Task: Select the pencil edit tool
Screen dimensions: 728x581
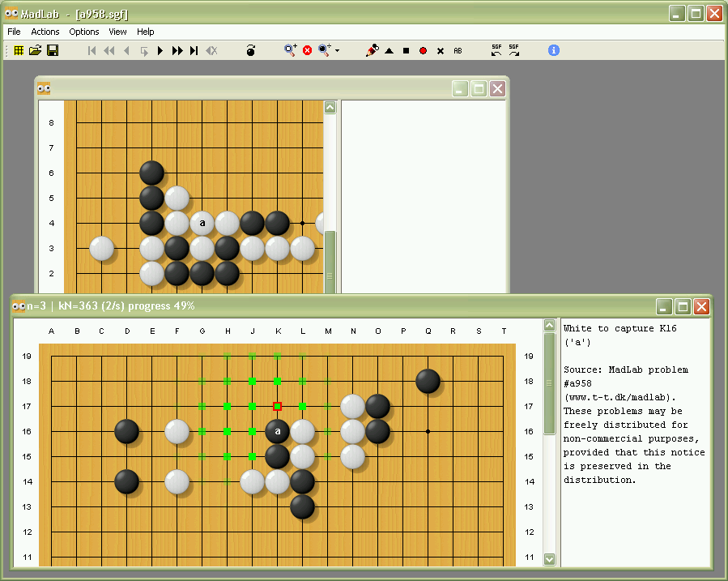Action: (x=372, y=50)
